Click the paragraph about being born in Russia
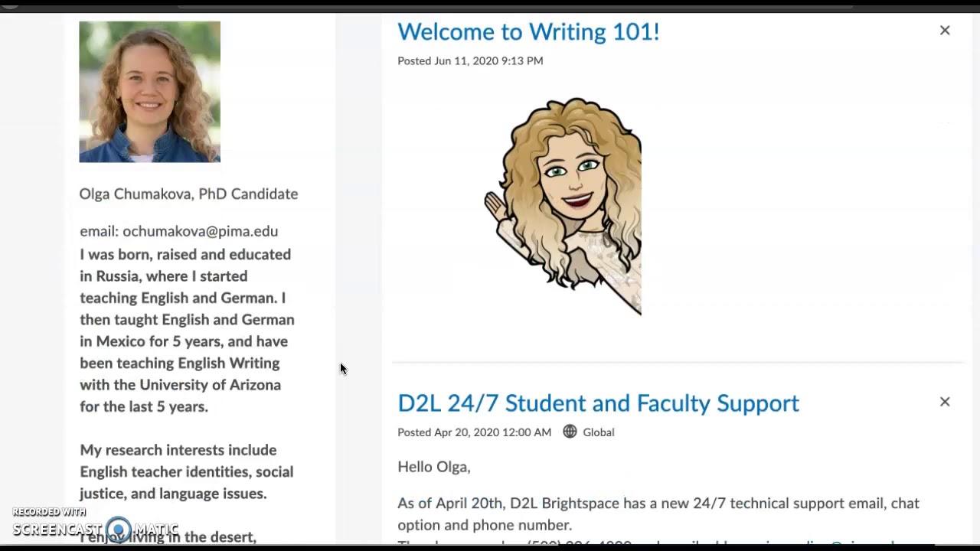The width and height of the screenshot is (980, 551). 187,330
